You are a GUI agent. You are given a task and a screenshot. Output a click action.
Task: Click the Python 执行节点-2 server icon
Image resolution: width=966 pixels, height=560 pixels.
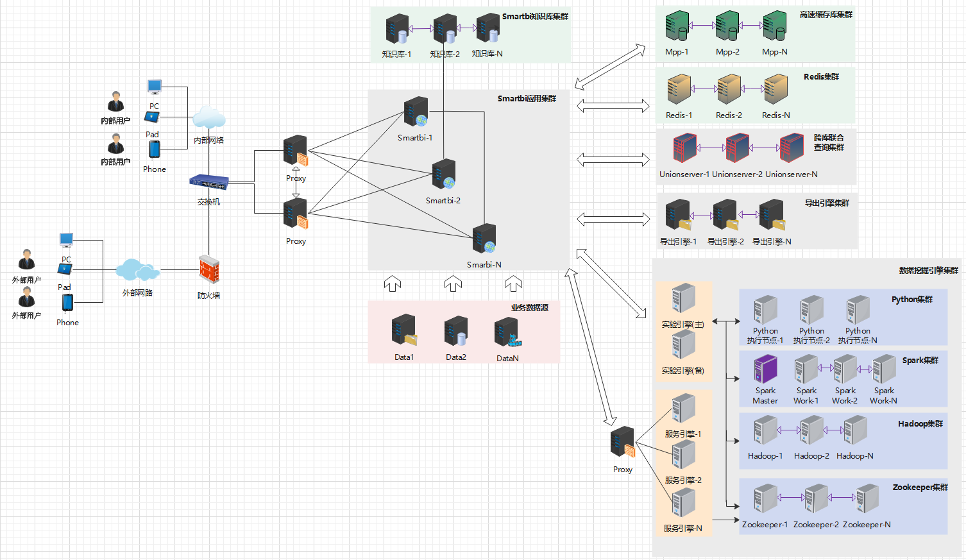pyautogui.click(x=811, y=310)
